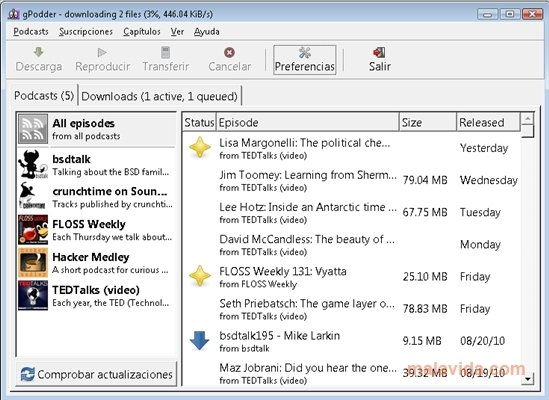549x400 pixels.
Task: Select the Hacker Medley podcast
Action: pos(96,263)
